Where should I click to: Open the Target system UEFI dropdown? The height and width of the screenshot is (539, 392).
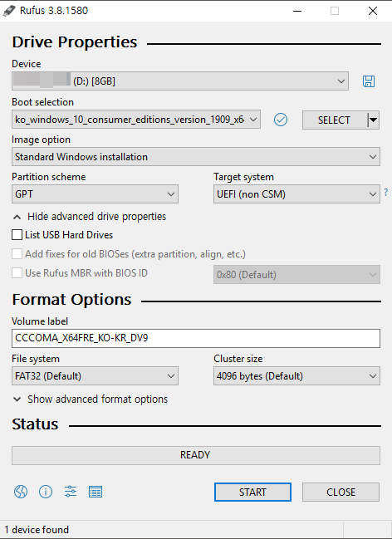(x=296, y=194)
